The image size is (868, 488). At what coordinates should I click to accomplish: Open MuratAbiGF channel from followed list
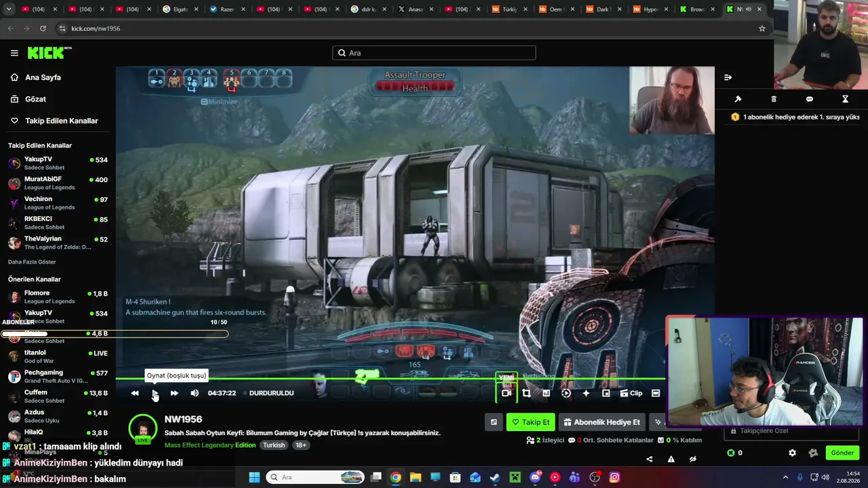[58, 183]
